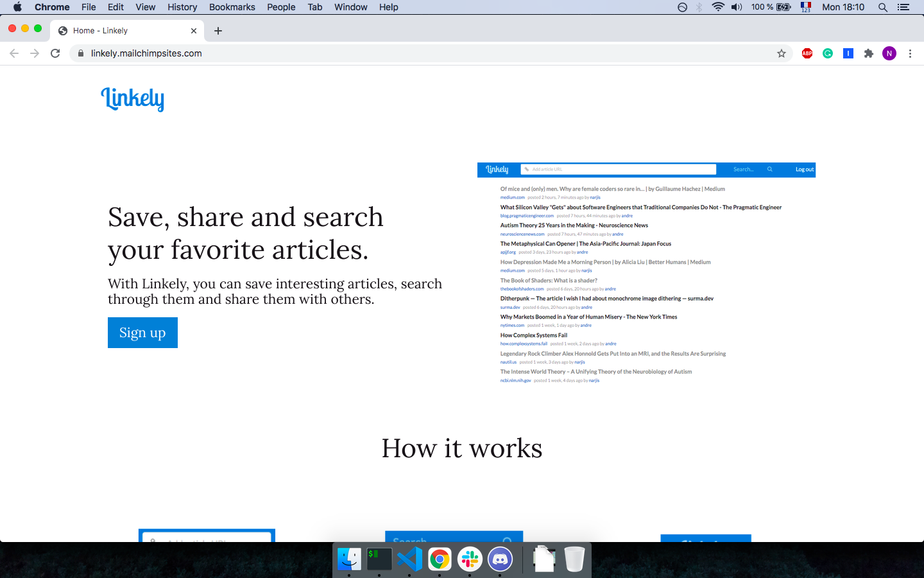924x578 pixels.
Task: Click the Linkely app screenshot image
Action: tap(646, 274)
